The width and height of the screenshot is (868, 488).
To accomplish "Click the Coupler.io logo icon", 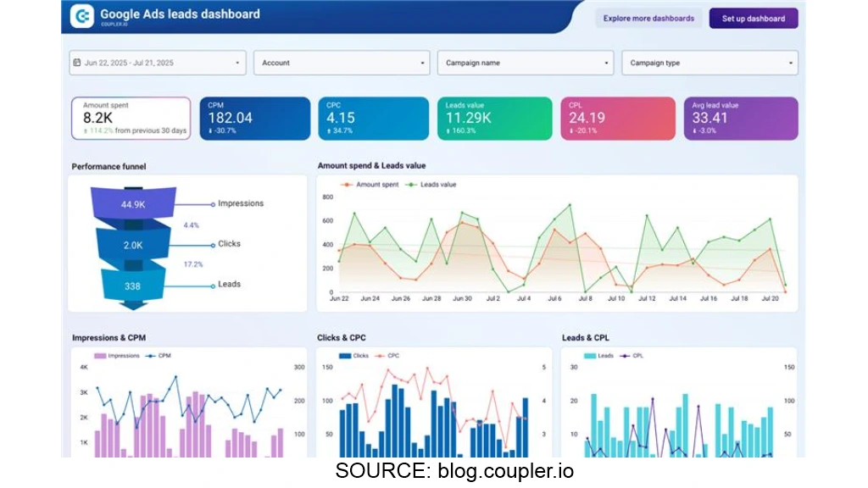I will pyautogui.click(x=82, y=16).
